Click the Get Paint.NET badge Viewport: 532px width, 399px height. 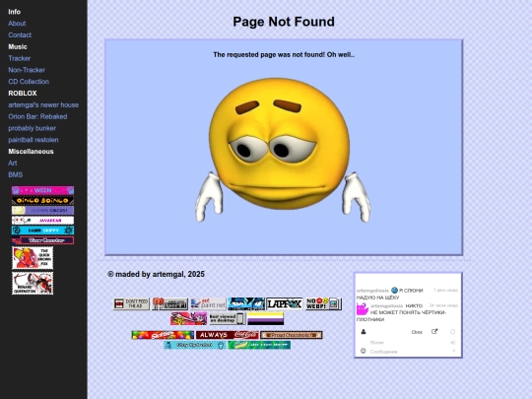click(208, 304)
